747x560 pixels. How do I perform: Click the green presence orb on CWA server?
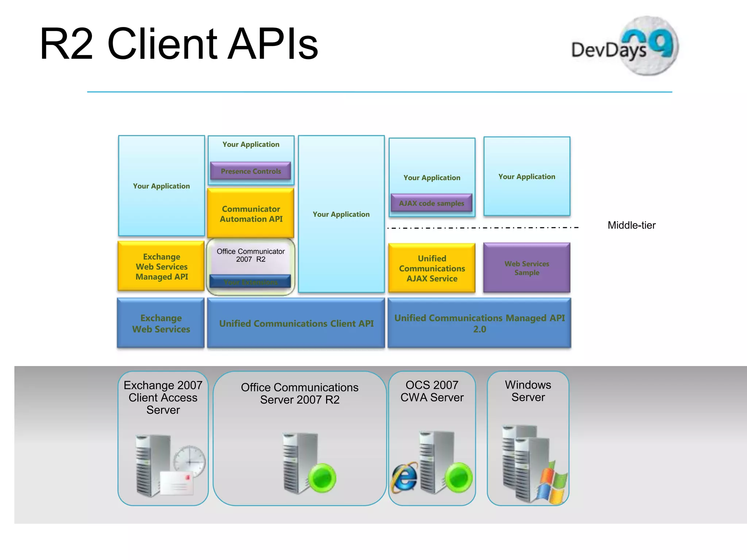[458, 478]
